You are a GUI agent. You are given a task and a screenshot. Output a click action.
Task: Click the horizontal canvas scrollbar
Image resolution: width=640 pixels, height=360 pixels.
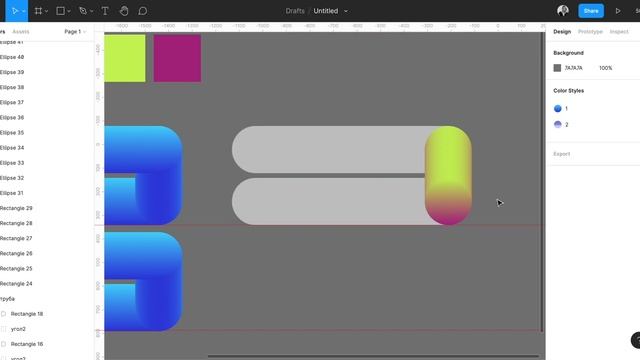pos(372,356)
